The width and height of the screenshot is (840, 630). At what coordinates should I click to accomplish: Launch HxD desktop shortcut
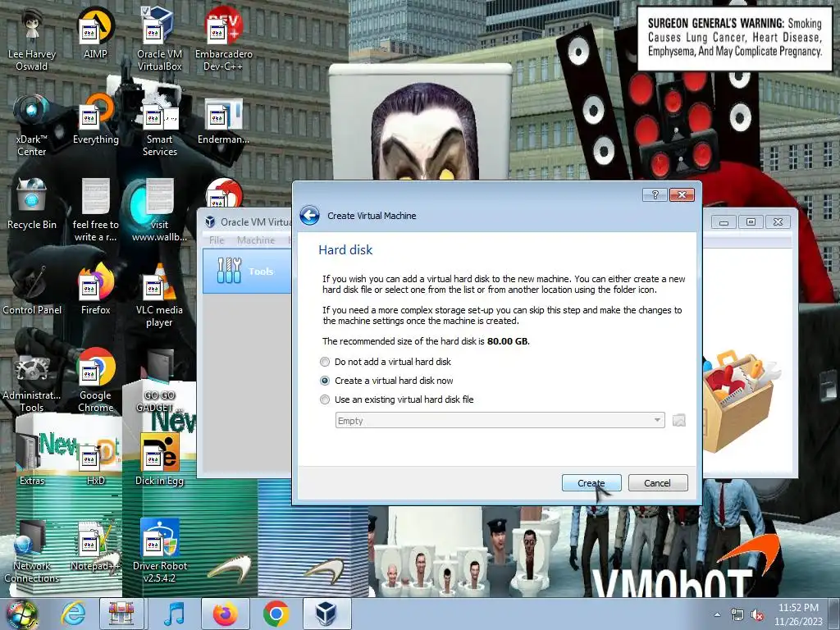[x=95, y=461]
